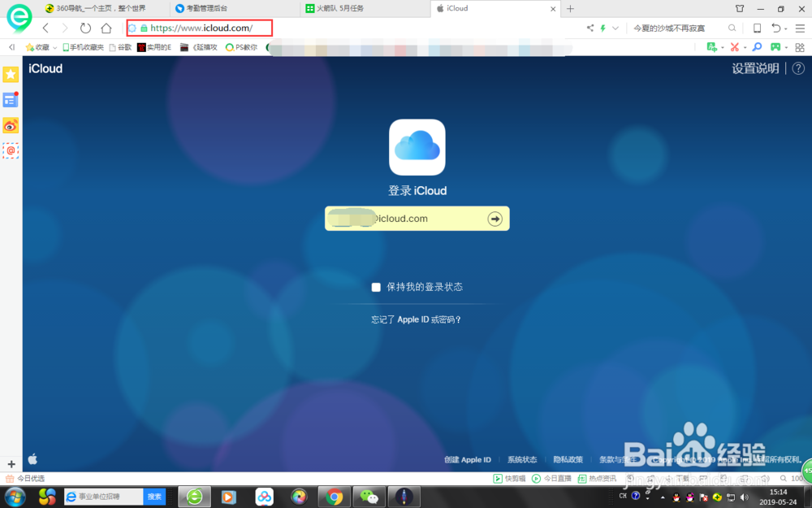This screenshot has width=812, height=508.
Task: Open the browser home page icon
Action: pyautogui.click(x=106, y=28)
